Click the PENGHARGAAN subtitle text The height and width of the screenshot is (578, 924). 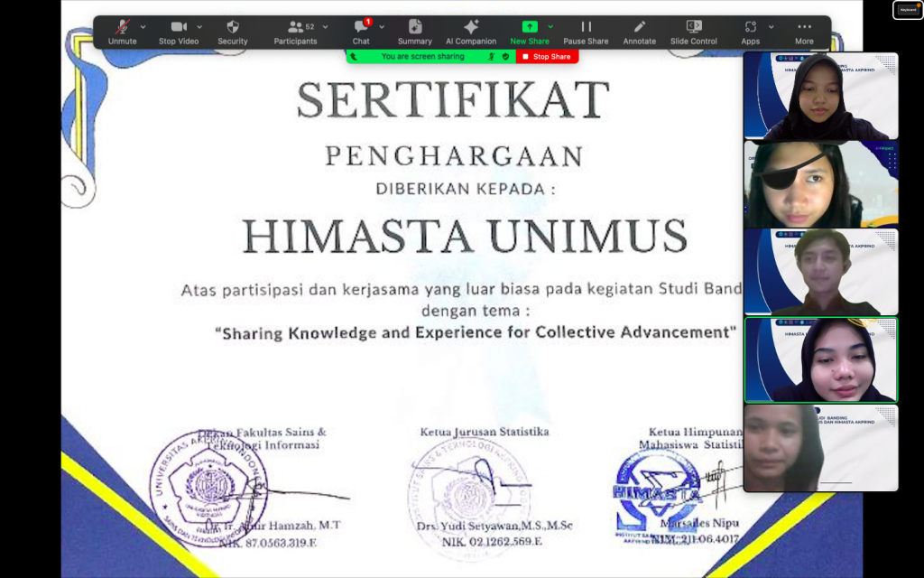click(x=454, y=156)
